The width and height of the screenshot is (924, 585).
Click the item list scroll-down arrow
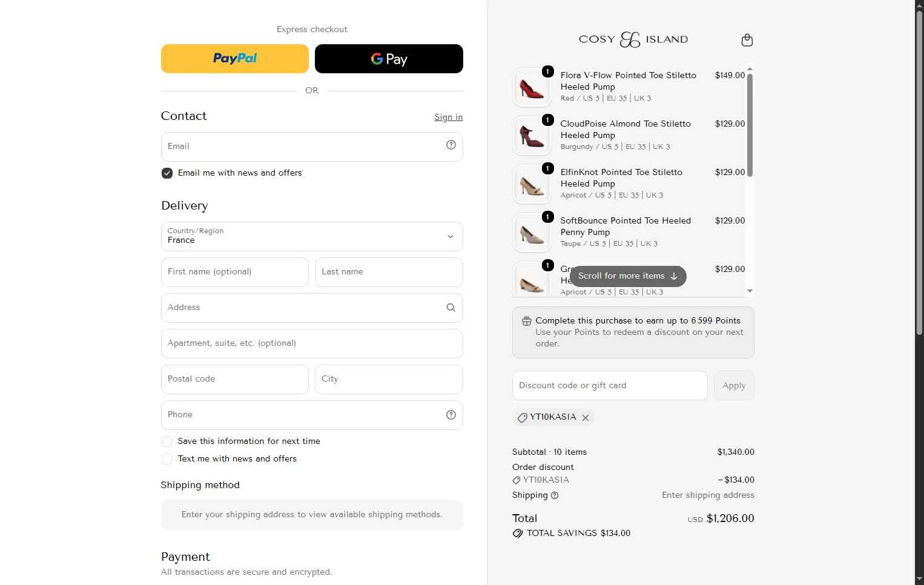(x=750, y=291)
